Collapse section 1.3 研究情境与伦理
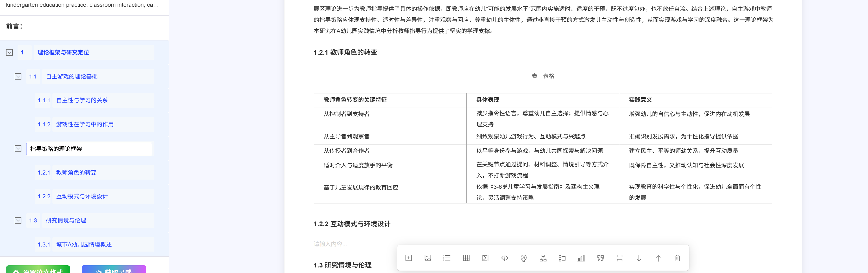Screen dimensions: 868x273 coord(18,221)
